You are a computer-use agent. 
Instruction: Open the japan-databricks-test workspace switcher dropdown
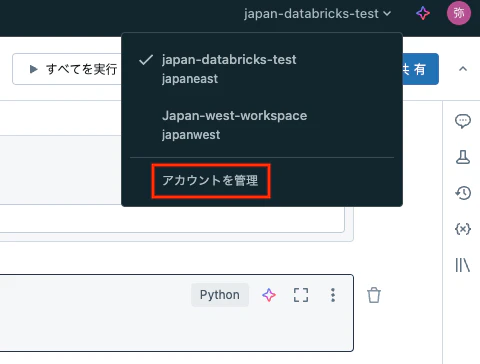(317, 14)
